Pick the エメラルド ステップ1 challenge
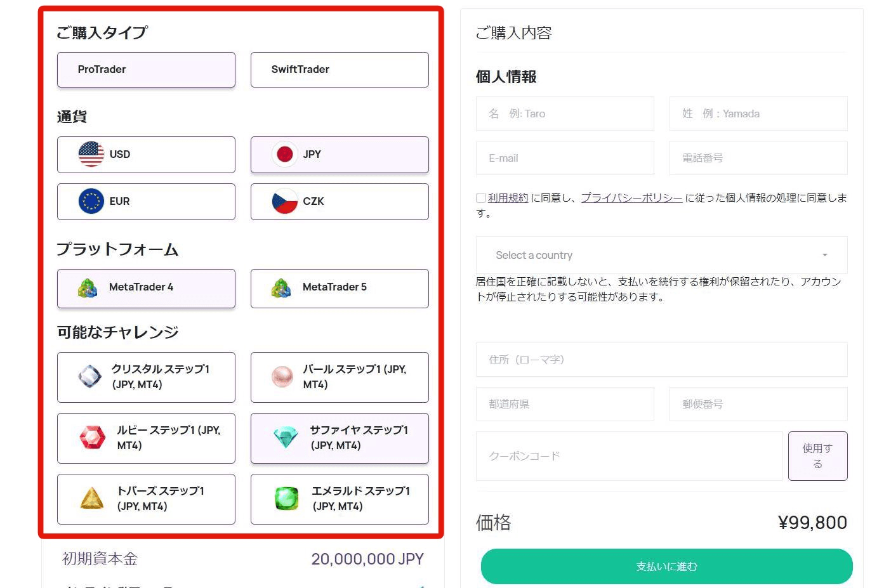Image resolution: width=891 pixels, height=588 pixels. pyautogui.click(x=340, y=499)
